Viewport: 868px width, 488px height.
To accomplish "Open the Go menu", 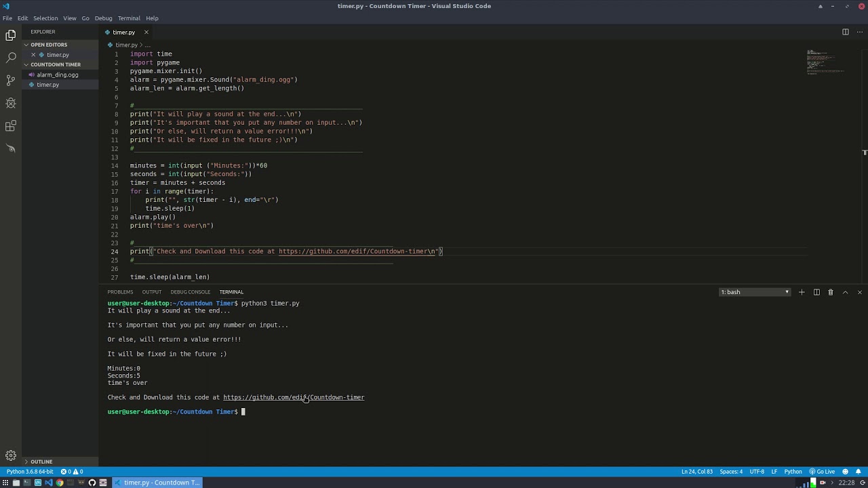I will tap(85, 18).
